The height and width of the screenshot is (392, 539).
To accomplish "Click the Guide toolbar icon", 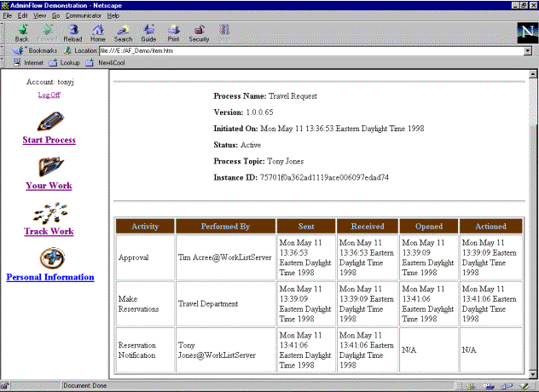I will [148, 32].
